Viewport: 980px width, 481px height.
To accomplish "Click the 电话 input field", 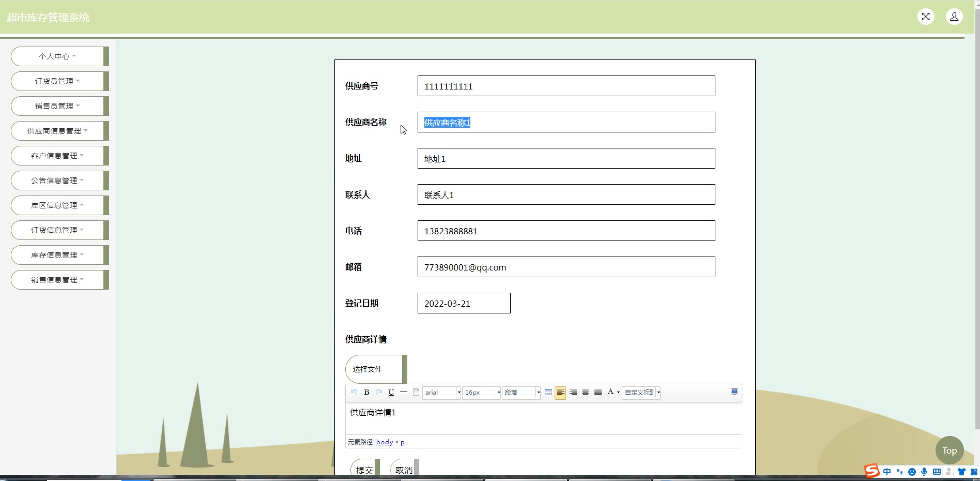I will click(x=566, y=231).
